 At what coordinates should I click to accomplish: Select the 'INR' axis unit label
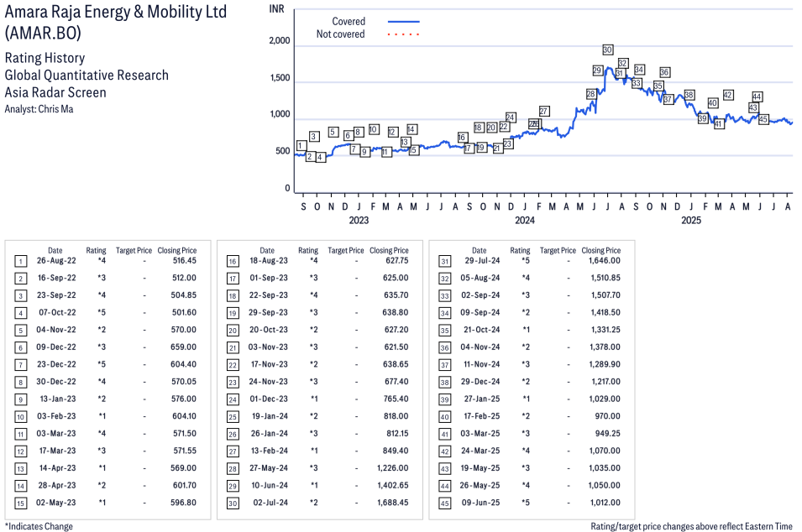(276, 9)
